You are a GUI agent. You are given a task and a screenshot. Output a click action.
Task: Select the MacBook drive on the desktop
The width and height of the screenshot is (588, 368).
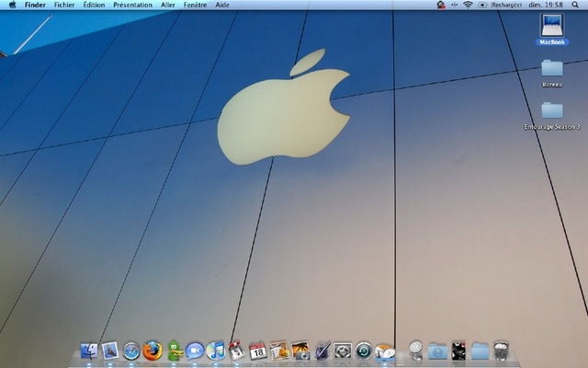(552, 28)
